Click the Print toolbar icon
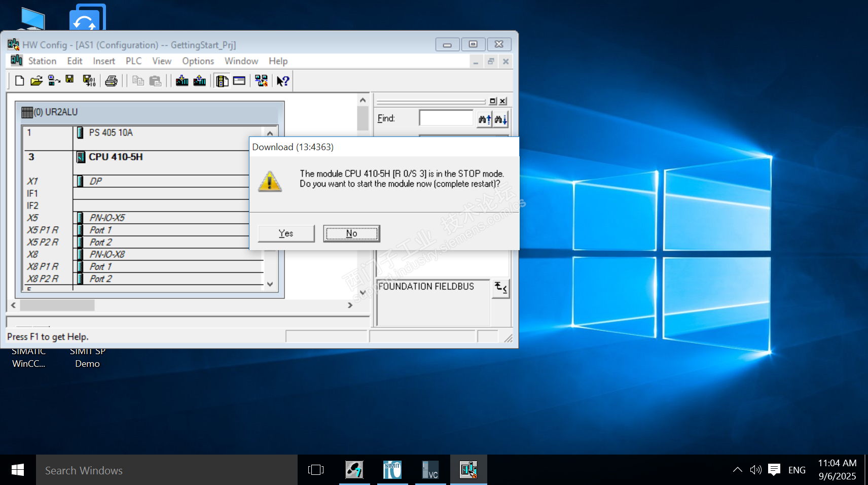 [x=112, y=81]
